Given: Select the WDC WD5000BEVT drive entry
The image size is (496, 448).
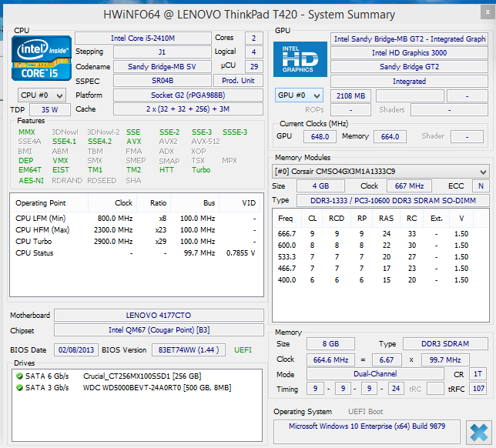Looking at the screenshot, I should pyautogui.click(x=148, y=387).
